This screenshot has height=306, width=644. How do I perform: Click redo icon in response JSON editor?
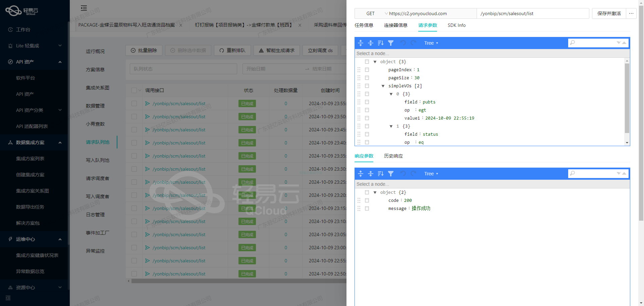pyautogui.click(x=413, y=174)
